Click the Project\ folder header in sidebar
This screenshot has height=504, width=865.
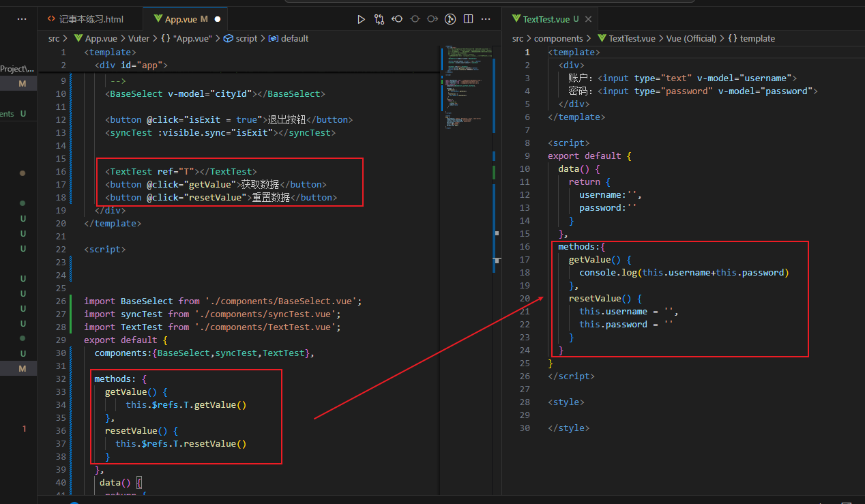click(x=18, y=68)
